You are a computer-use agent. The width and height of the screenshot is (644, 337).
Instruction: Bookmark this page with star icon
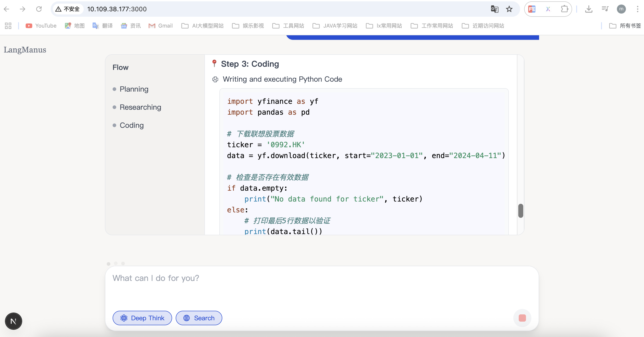click(x=509, y=9)
